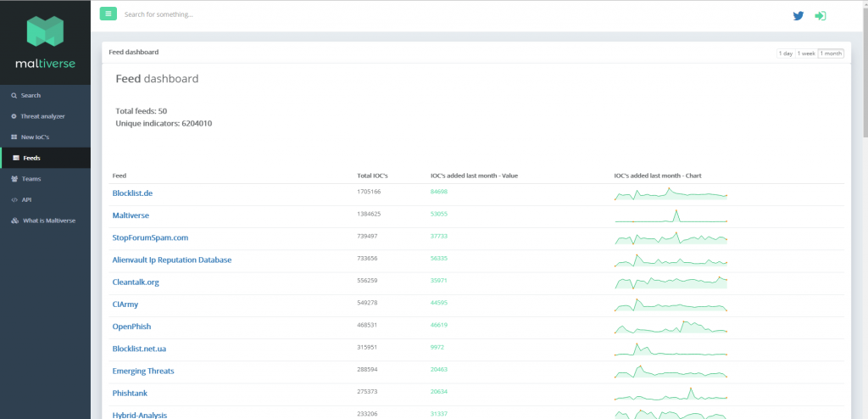Click 'IOC's added last month - Value' header
This screenshot has height=419, width=868.
pos(475,176)
